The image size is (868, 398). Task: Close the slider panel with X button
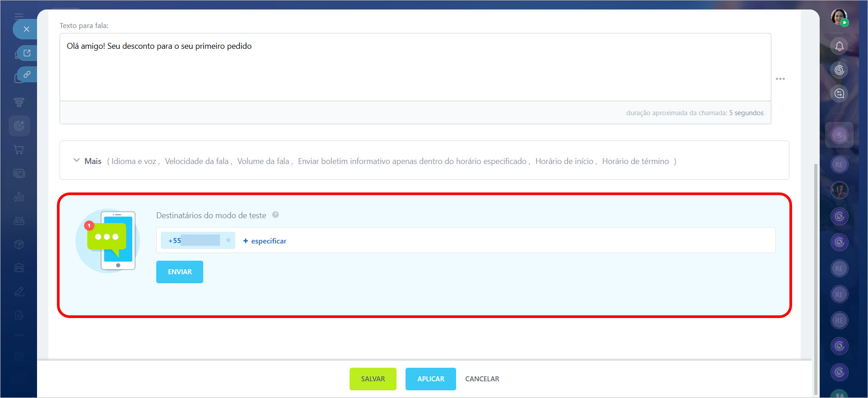[26, 29]
